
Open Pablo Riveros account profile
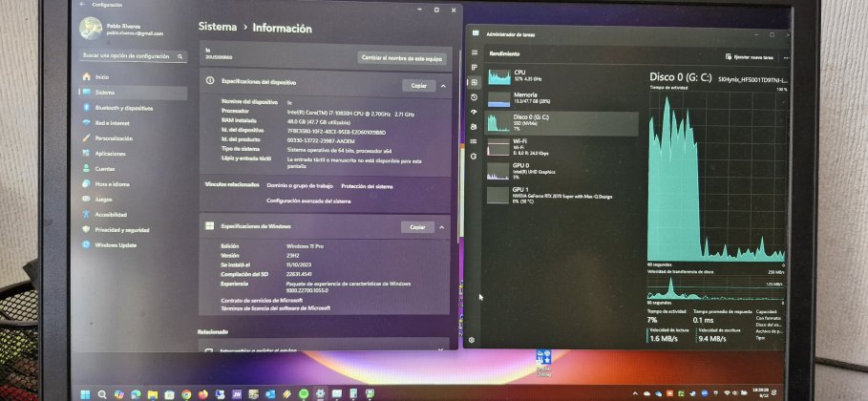tap(124, 29)
